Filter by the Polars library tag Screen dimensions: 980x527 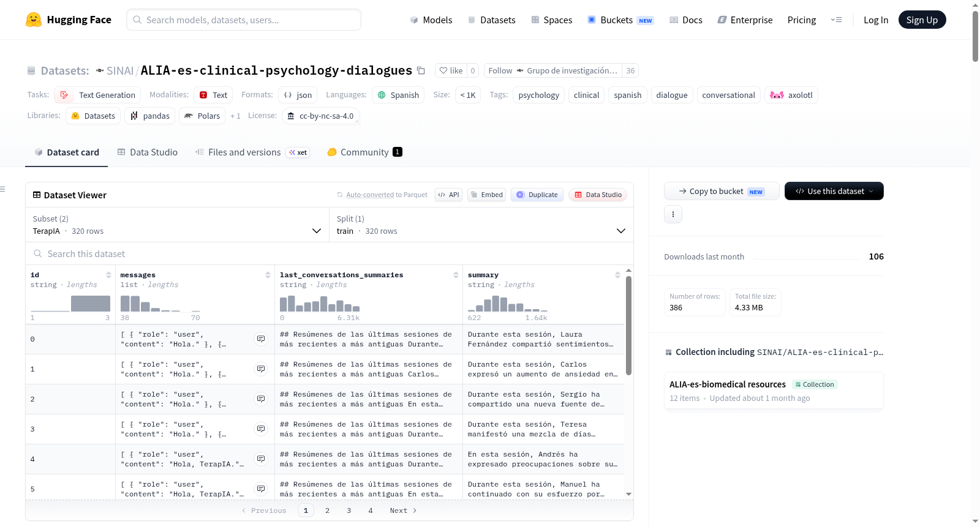(x=202, y=116)
